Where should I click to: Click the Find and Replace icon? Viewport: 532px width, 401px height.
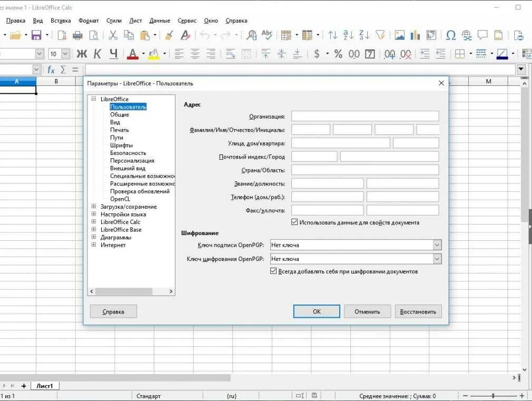click(x=251, y=35)
